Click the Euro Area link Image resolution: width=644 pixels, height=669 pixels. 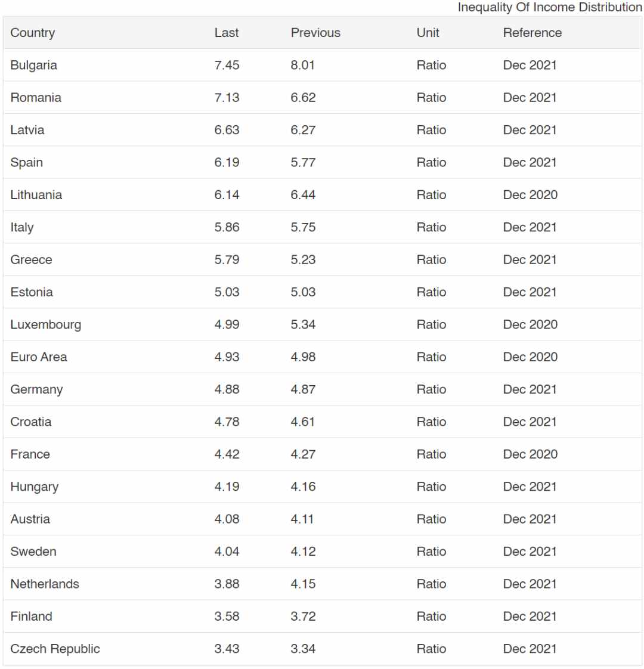coord(39,357)
